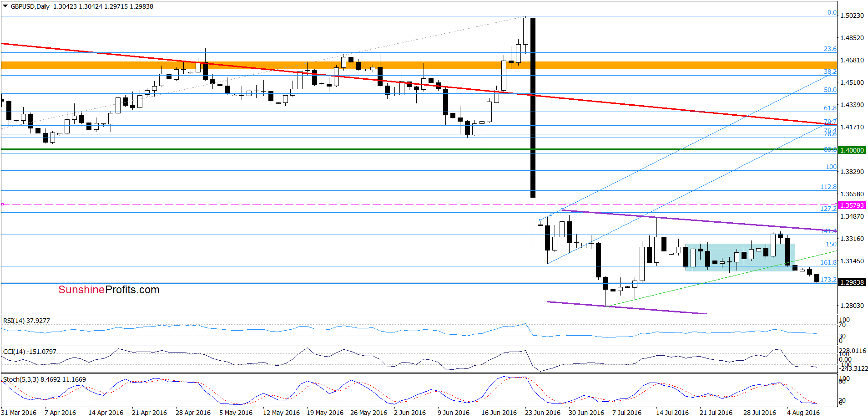Image resolution: width=868 pixels, height=419 pixels.
Task: Click the 31 Mar 2016 date label
Action: [19, 413]
